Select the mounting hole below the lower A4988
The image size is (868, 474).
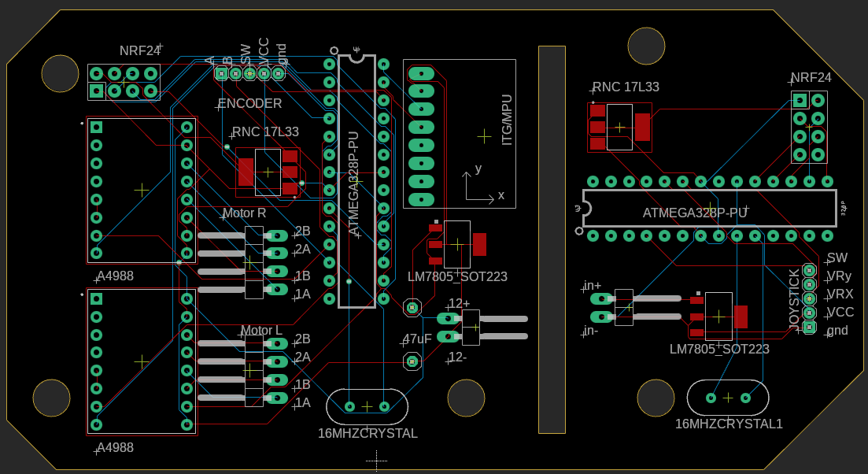click(51, 398)
